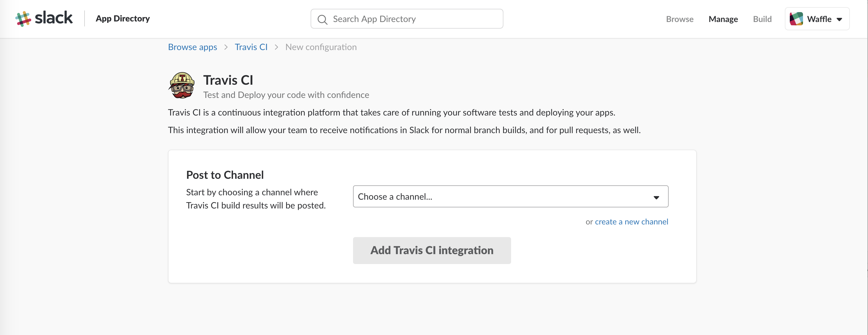Image resolution: width=868 pixels, height=335 pixels.
Task: Open the App Directory home link
Action: 123,18
